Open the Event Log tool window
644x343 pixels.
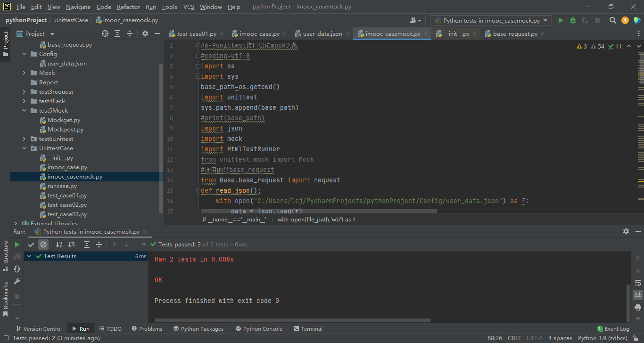(613, 329)
